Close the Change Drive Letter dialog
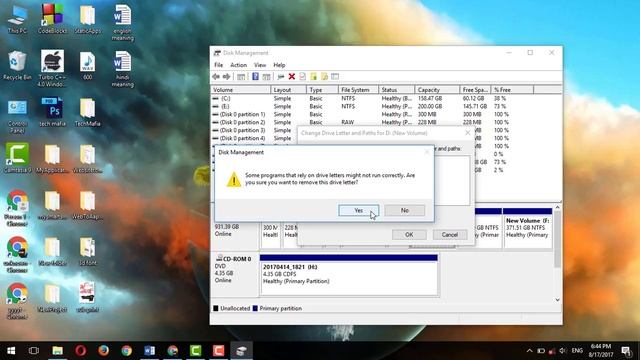Image resolution: width=640 pixels, height=360 pixels. 468,133
